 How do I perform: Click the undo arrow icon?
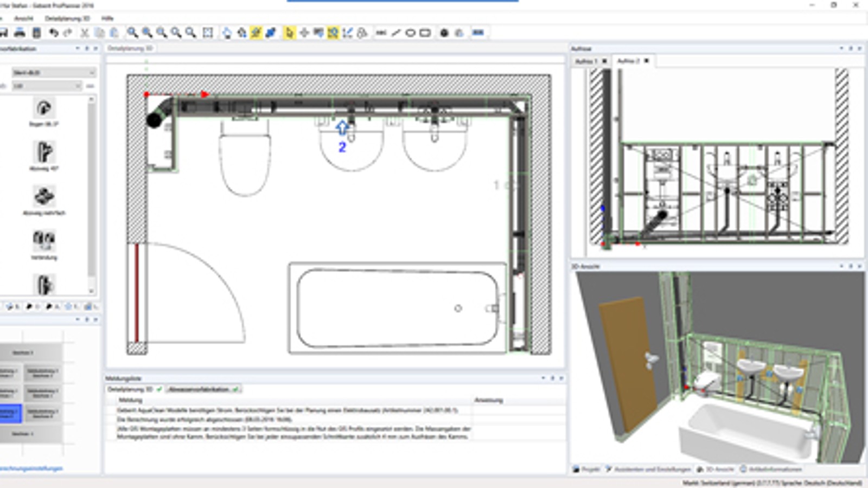[x=53, y=33]
